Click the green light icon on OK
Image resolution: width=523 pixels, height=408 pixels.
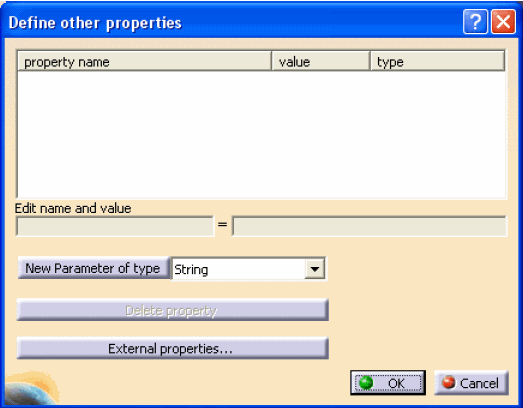[366, 383]
